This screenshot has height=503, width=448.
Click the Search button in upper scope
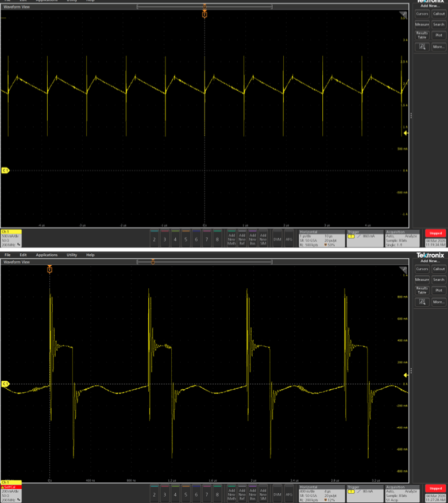click(x=439, y=24)
